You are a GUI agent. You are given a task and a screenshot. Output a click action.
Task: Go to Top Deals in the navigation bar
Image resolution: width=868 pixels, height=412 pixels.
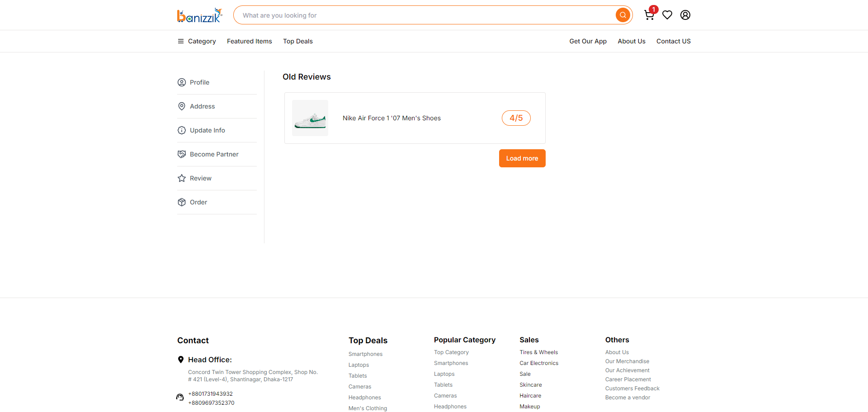(x=298, y=41)
